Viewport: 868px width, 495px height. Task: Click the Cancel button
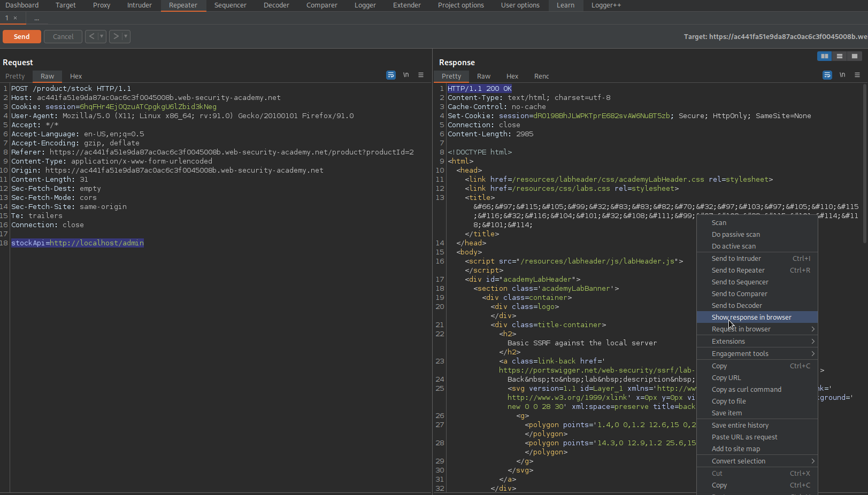click(63, 36)
